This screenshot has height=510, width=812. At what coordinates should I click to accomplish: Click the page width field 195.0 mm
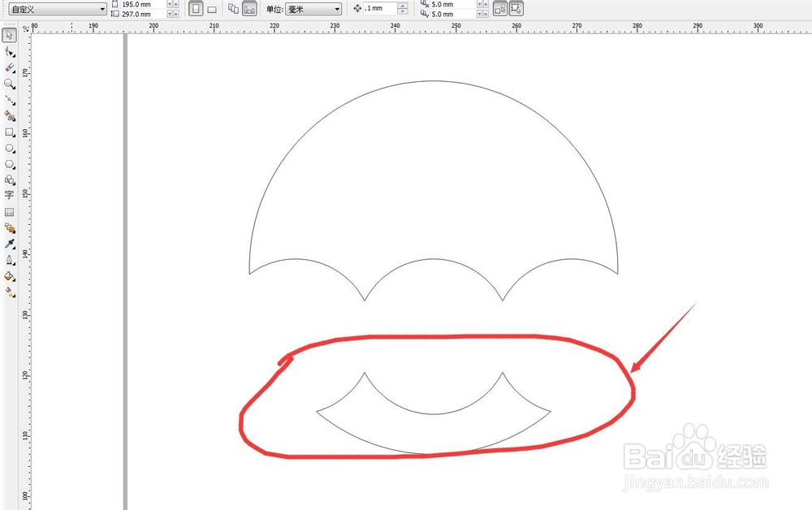click(x=143, y=4)
